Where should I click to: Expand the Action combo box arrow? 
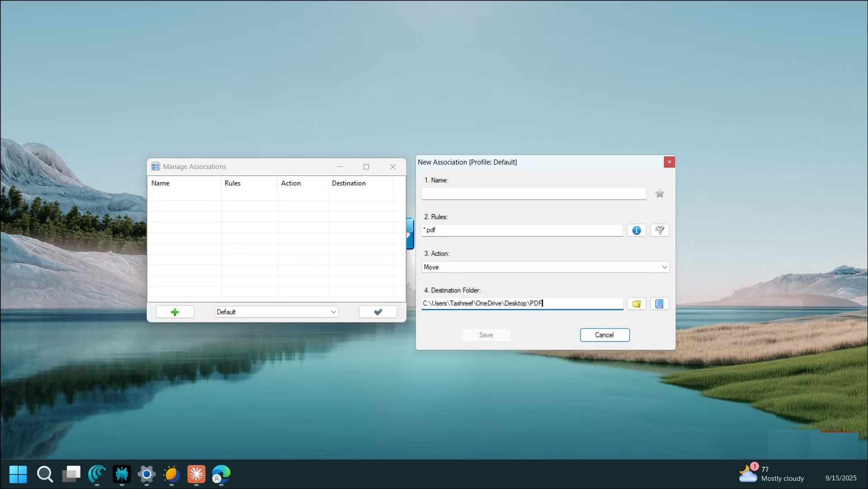click(x=664, y=267)
